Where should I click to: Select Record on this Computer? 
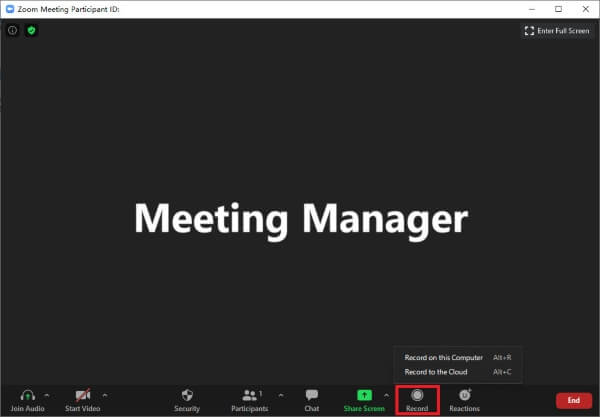[443, 357]
